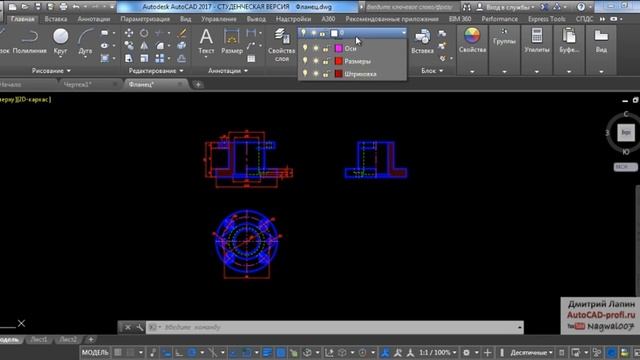Collapse the layer dropdown list arrow

pos(404,33)
